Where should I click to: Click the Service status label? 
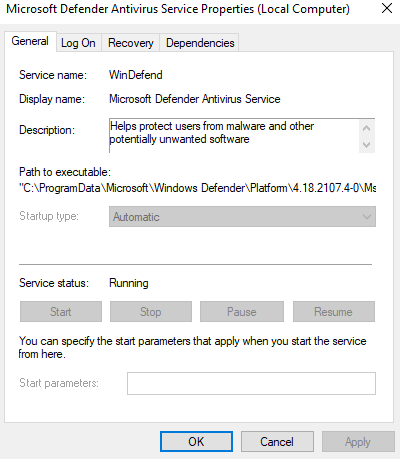click(x=54, y=283)
